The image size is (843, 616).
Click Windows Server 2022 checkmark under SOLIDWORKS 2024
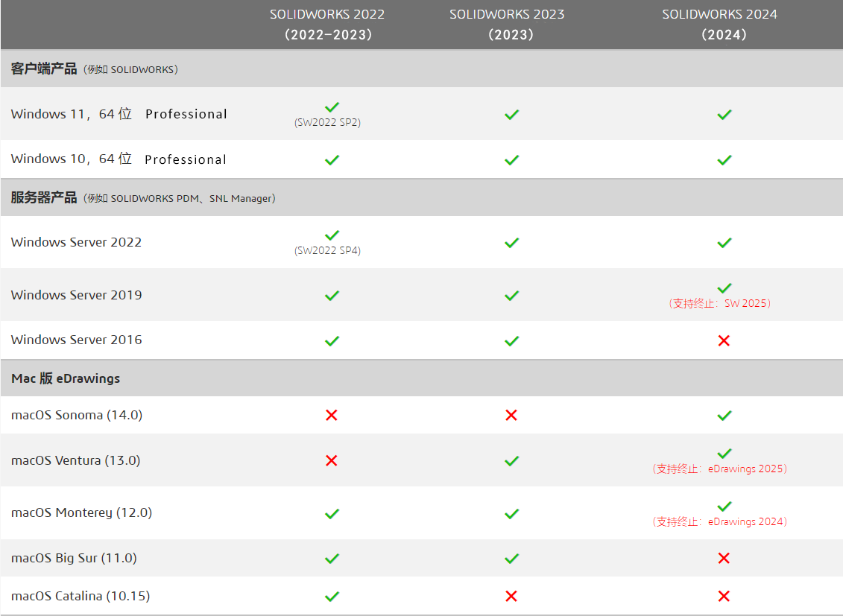[x=724, y=242]
